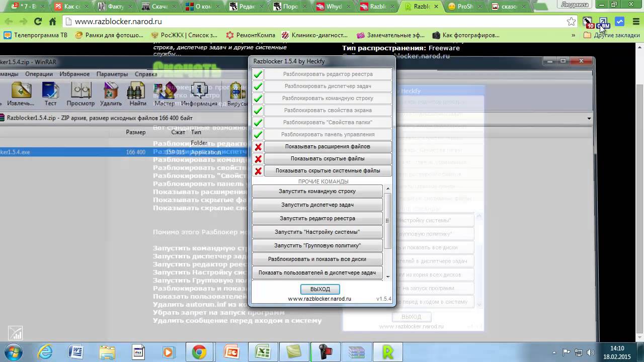This screenshot has height=362, width=644.
Task: Click the 'Размер' column header in WinRAR
Action: coord(136,132)
